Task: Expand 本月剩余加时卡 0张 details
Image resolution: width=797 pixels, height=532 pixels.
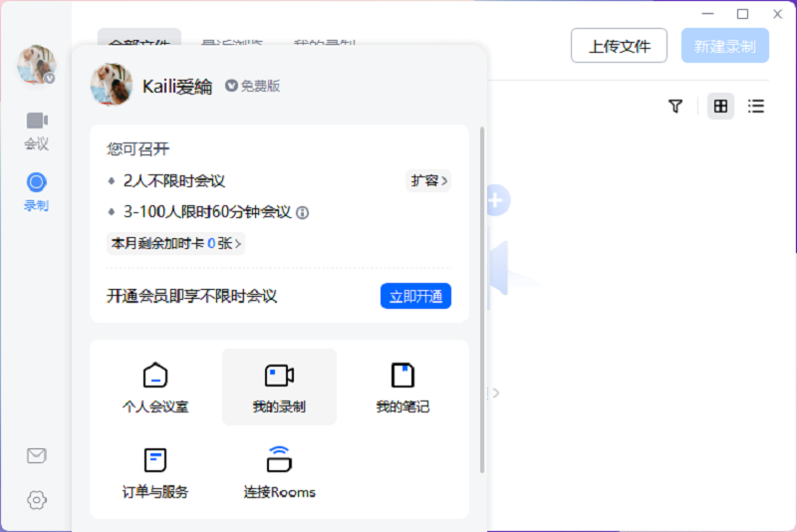Action: click(175, 243)
